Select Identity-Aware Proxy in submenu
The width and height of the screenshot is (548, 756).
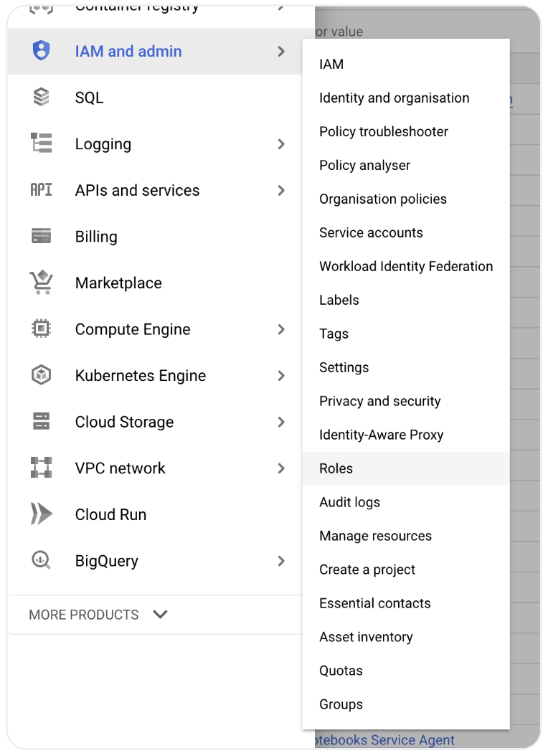(406, 435)
